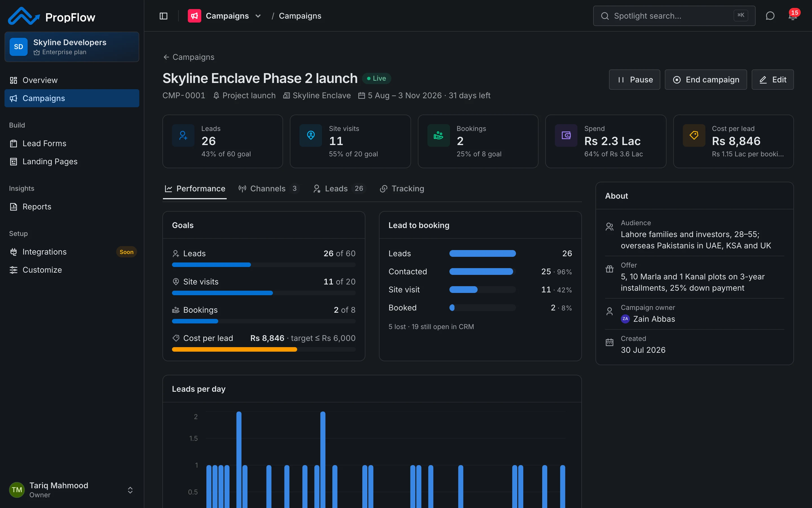Click 'target ≤ Rs 6,000' text
The width and height of the screenshot is (812, 508).
pyautogui.click(x=323, y=338)
